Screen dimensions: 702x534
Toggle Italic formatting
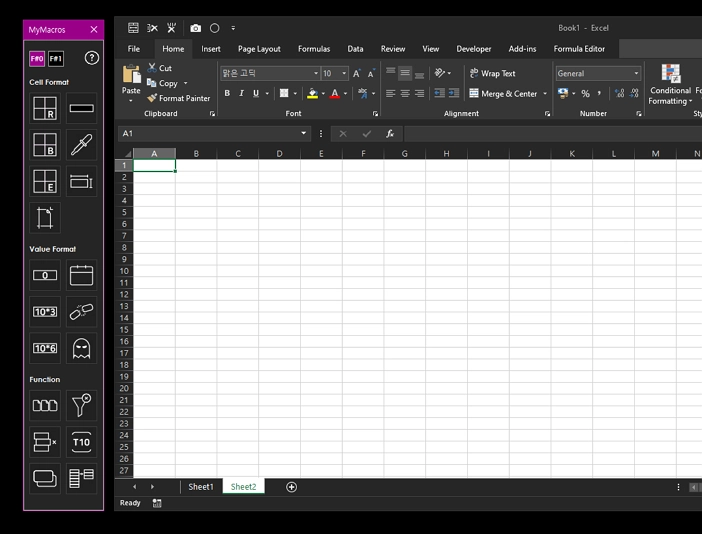click(241, 93)
